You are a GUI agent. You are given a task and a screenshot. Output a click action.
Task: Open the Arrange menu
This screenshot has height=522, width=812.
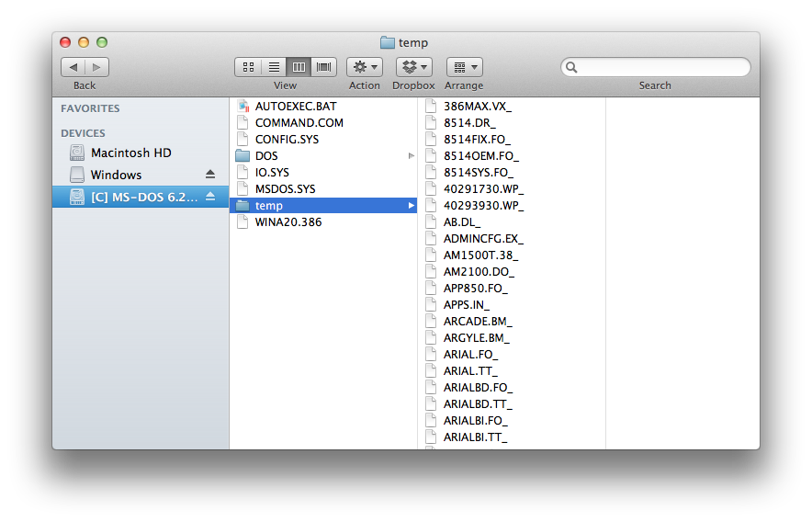465,67
